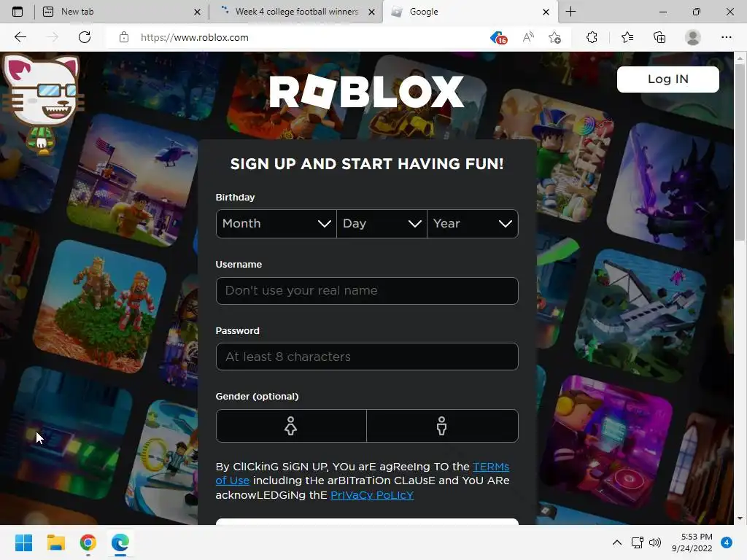Close the Google tab
Image resolution: width=747 pixels, height=560 pixels.
[546, 12]
